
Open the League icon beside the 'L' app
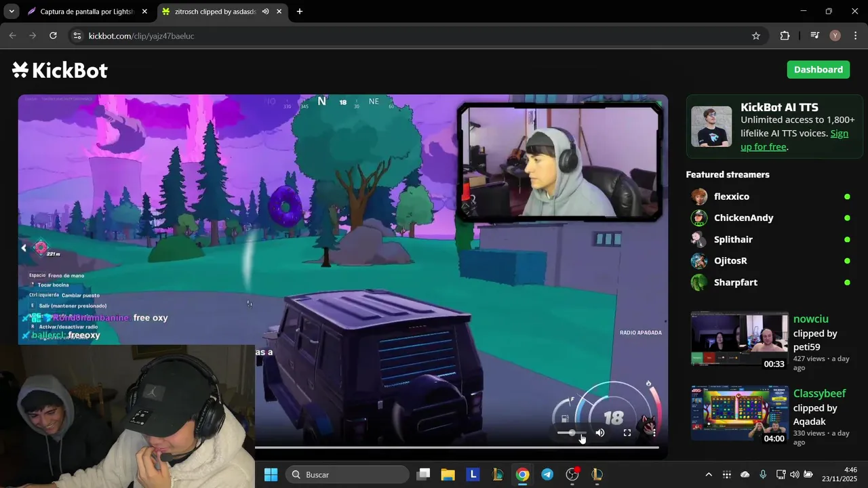pyautogui.click(x=498, y=474)
